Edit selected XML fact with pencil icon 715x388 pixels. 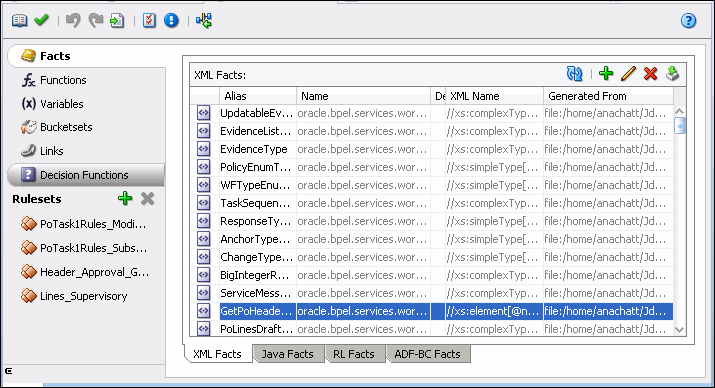tap(628, 73)
